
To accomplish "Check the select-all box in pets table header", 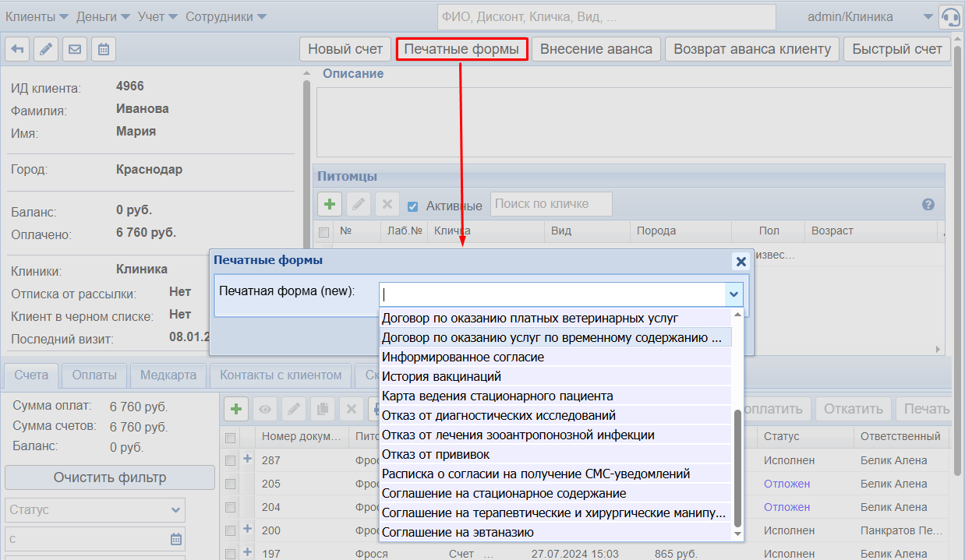I will pyautogui.click(x=323, y=231).
